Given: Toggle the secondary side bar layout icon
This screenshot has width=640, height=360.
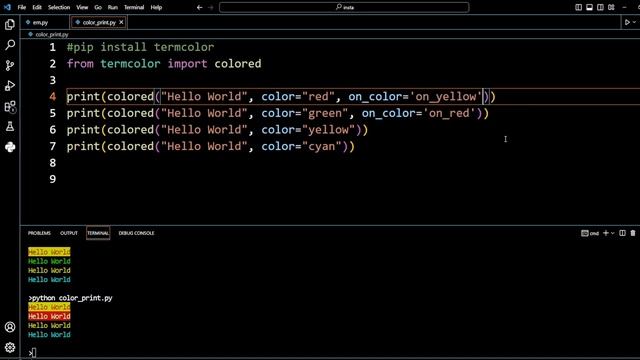Looking at the screenshot, I should click(600, 7).
